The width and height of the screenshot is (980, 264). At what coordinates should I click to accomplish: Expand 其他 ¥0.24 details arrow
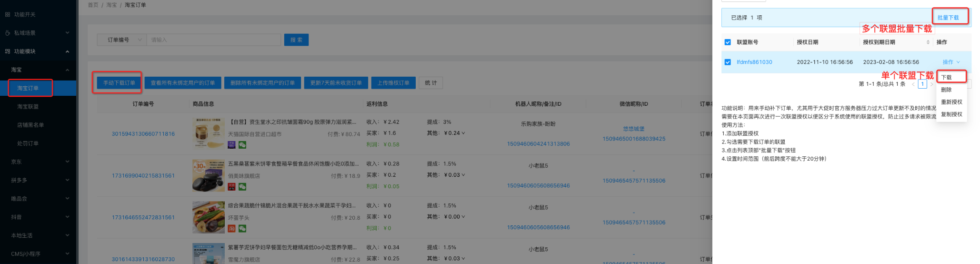pyautogui.click(x=463, y=133)
